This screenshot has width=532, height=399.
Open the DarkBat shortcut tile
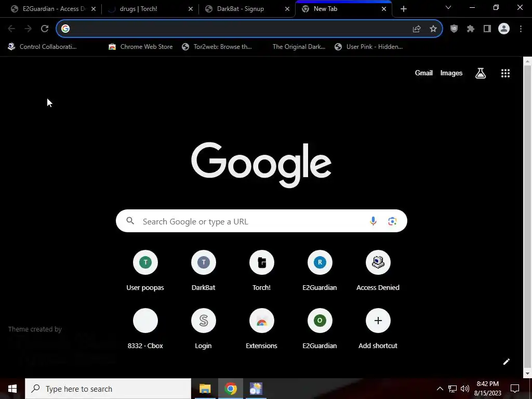204,271
